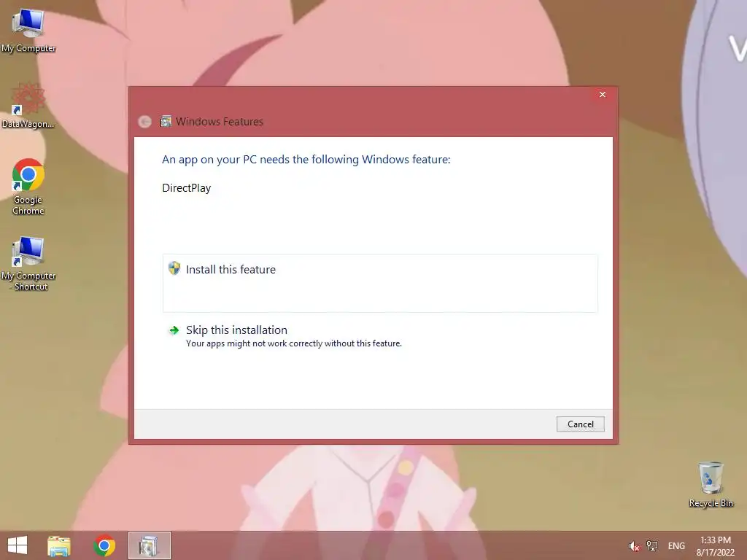Open My Computer - Shortcut icon
The width and height of the screenshot is (747, 560).
tap(28, 263)
